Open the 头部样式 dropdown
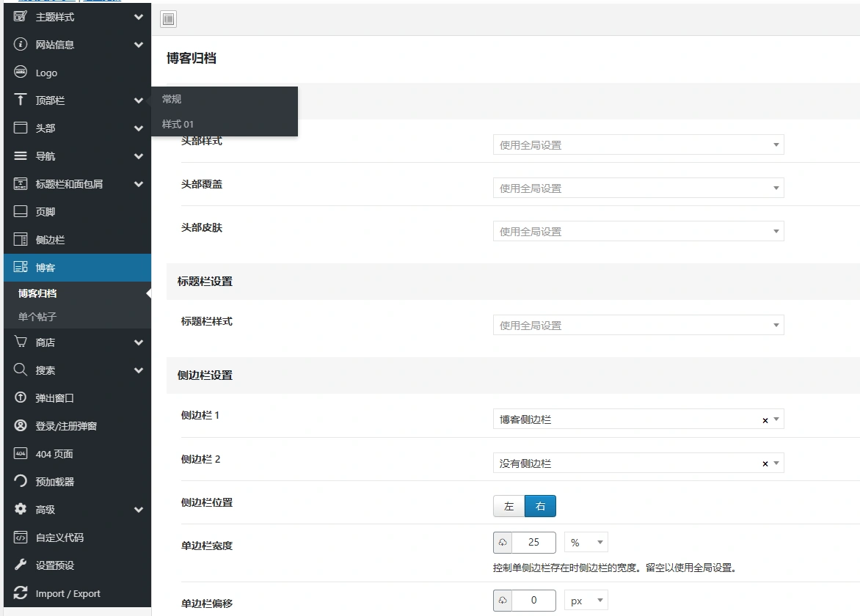 point(638,144)
